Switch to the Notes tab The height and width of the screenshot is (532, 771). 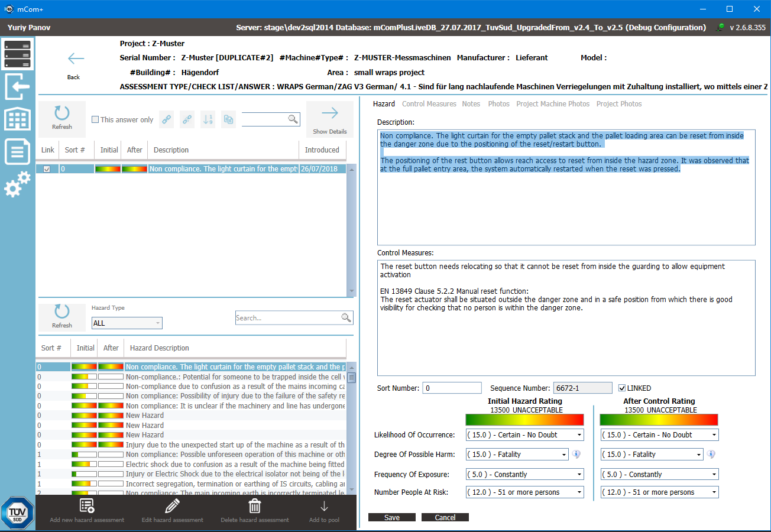point(471,104)
